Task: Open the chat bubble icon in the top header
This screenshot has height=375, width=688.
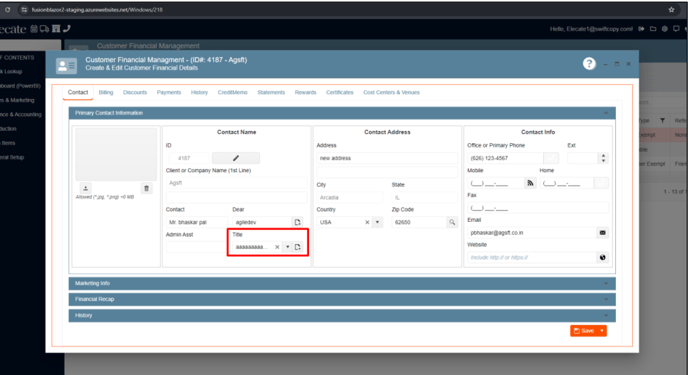Action: [x=676, y=29]
